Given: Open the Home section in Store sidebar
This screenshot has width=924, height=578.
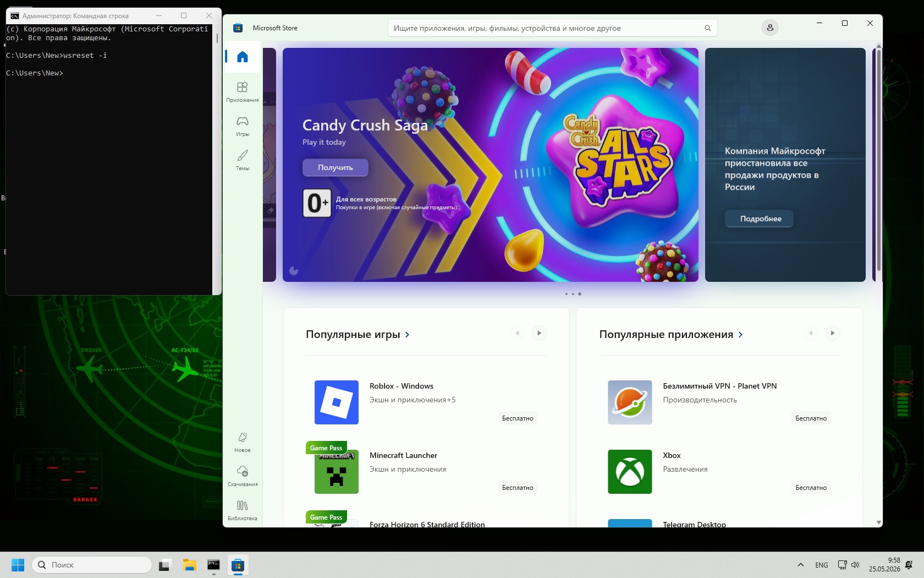Looking at the screenshot, I should click(x=243, y=57).
